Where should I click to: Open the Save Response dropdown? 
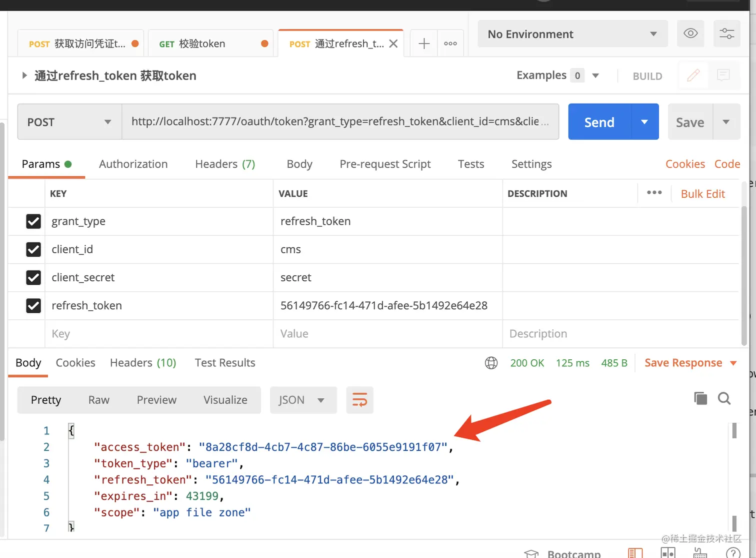[x=690, y=363]
